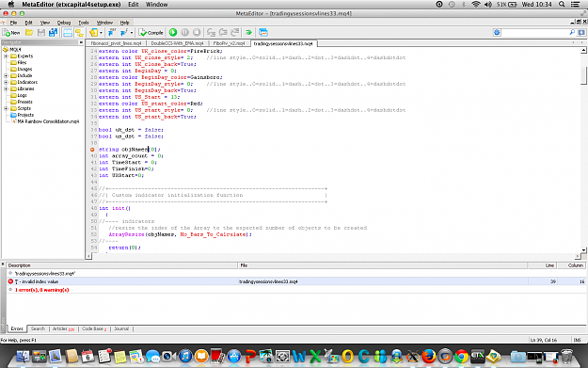This screenshot has height=368, width=588.
Task: Select the Logs folder in Navigator
Action: tap(22, 95)
